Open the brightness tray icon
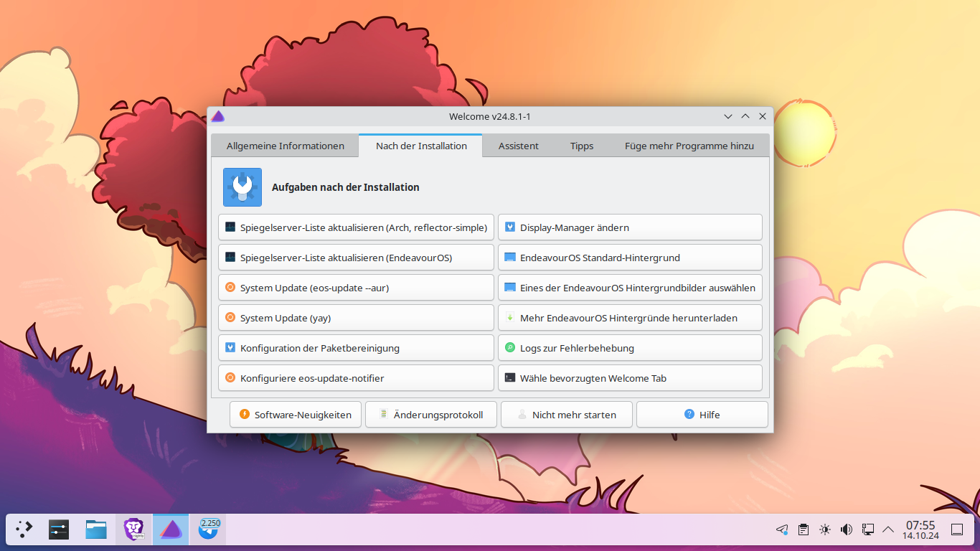This screenshot has width=980, height=551. [x=825, y=529]
